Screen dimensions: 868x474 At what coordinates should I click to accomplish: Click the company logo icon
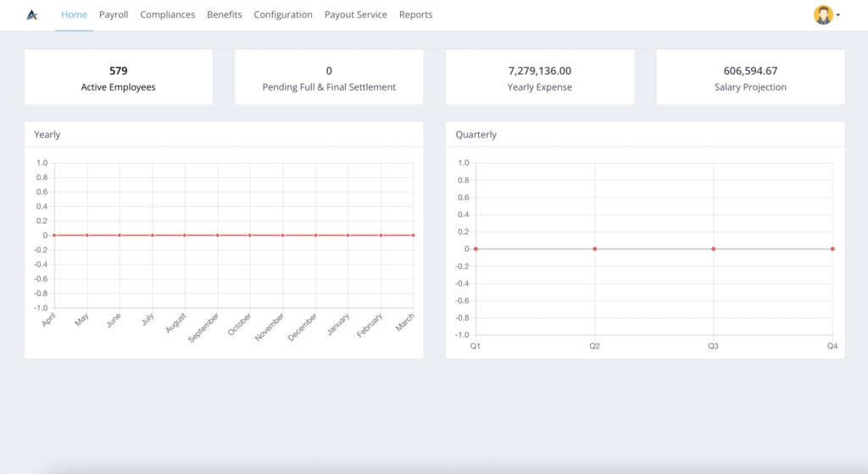coord(32,14)
